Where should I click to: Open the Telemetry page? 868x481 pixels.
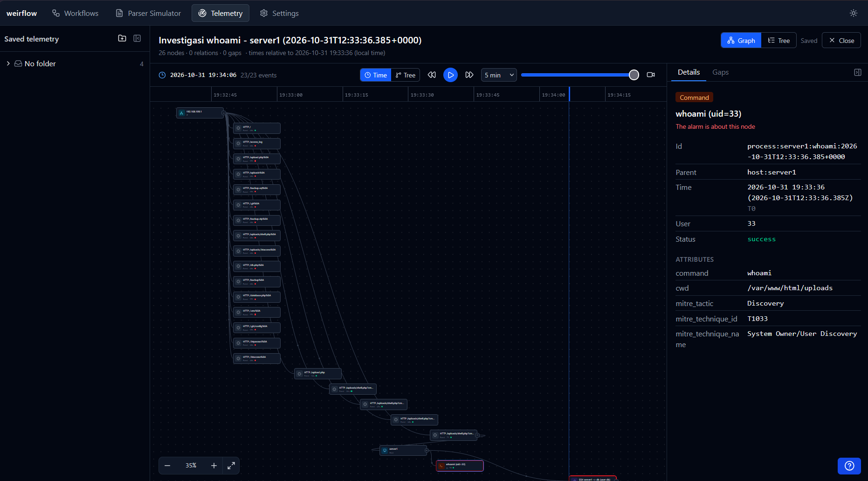[220, 13]
